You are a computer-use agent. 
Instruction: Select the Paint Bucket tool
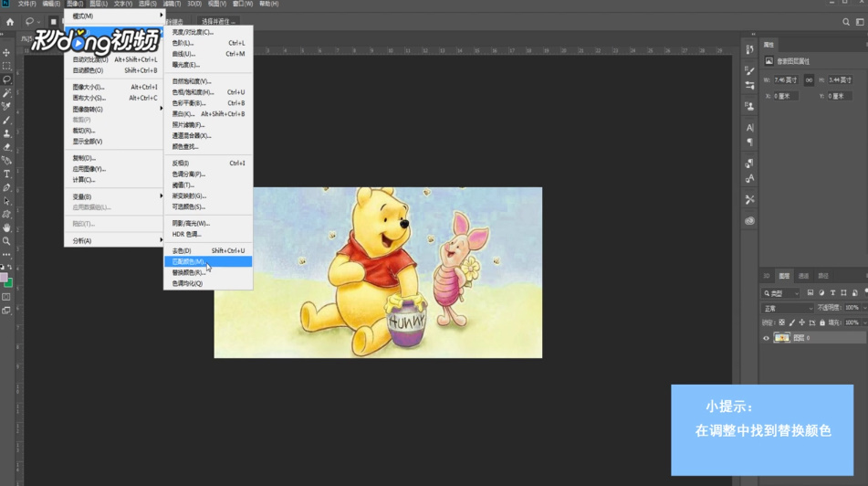[6, 161]
